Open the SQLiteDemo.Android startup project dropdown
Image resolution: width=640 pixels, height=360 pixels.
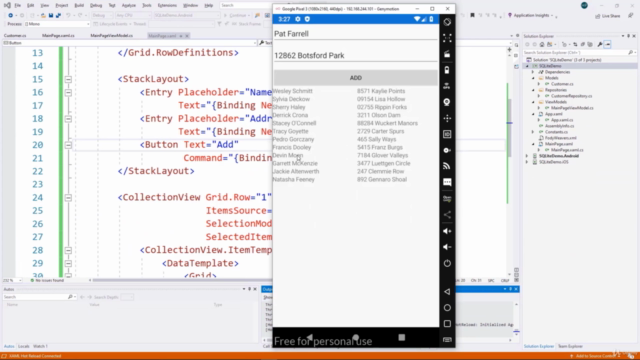186,16
